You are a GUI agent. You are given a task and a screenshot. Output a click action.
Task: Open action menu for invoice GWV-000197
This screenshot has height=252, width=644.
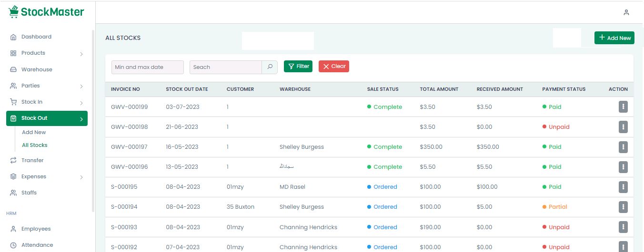pyautogui.click(x=623, y=147)
